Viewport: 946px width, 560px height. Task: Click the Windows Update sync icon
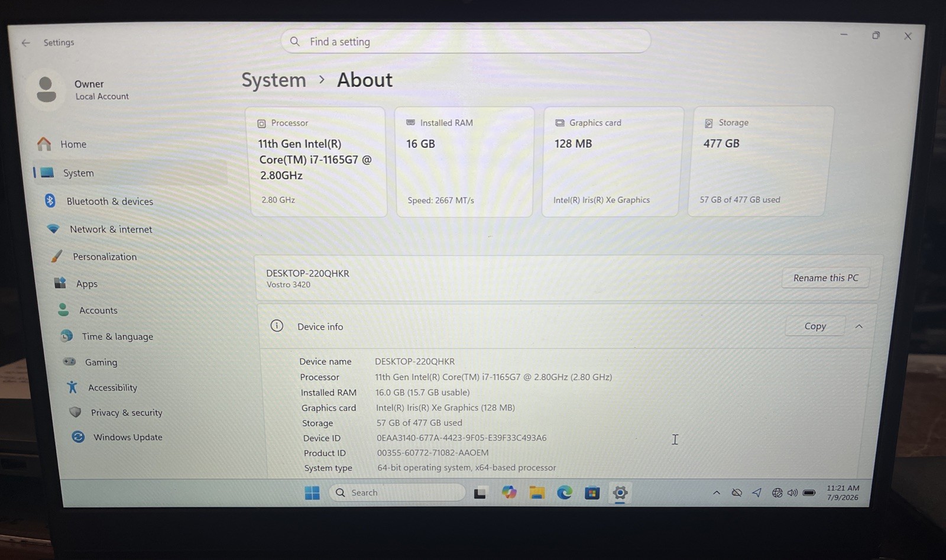click(78, 437)
